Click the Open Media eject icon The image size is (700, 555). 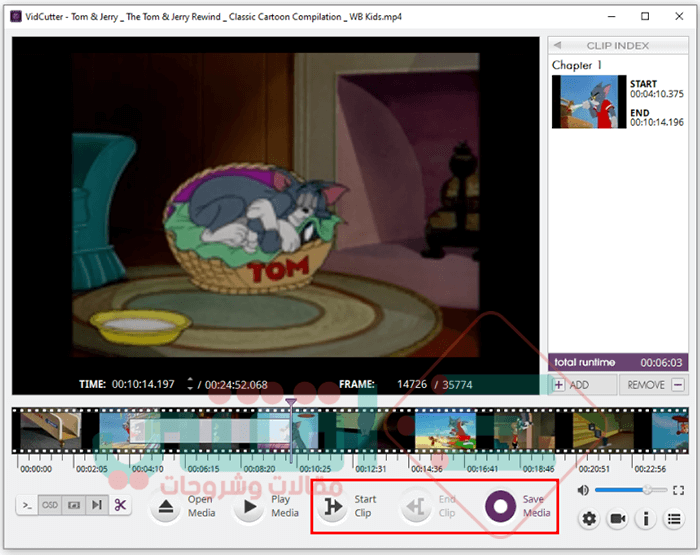(x=166, y=507)
